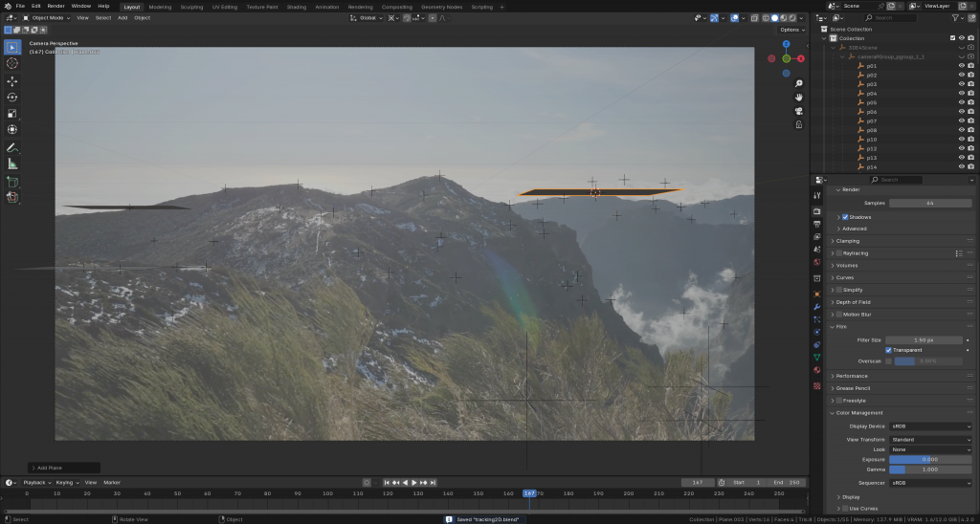Select the Rotate tool

11,98
